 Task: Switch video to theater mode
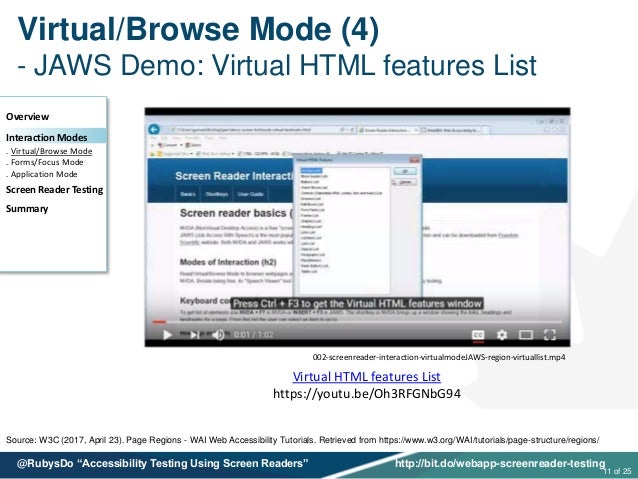coord(526,335)
